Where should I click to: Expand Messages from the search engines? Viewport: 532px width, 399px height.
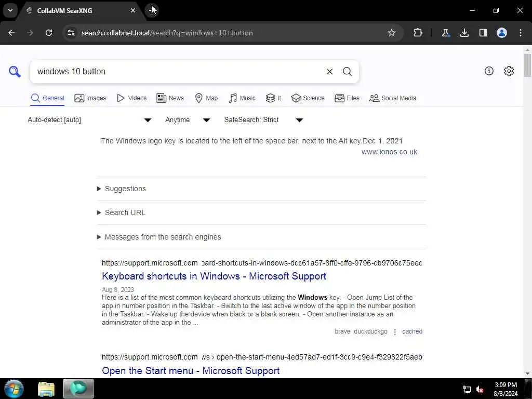click(159, 237)
